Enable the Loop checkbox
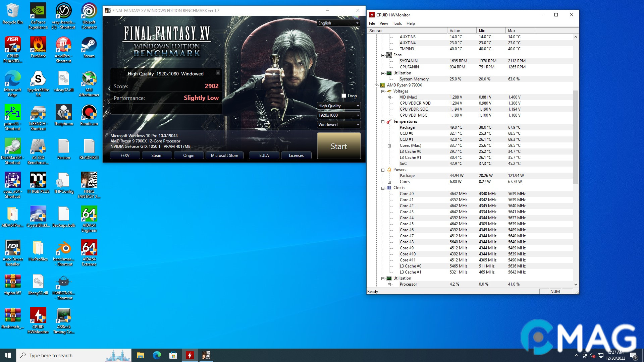 point(344,96)
